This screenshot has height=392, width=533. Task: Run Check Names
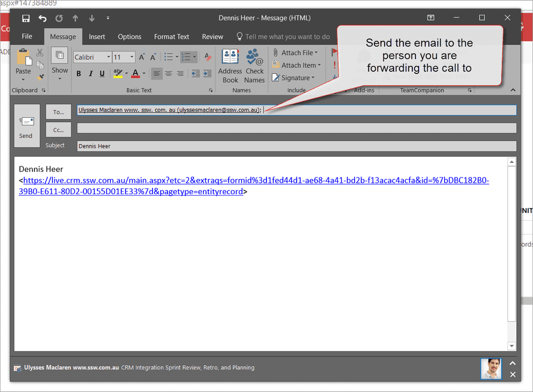[x=255, y=66]
